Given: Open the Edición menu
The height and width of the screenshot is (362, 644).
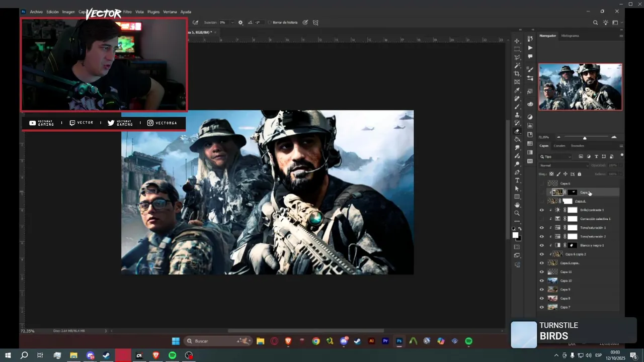Looking at the screenshot, I should 52,12.
